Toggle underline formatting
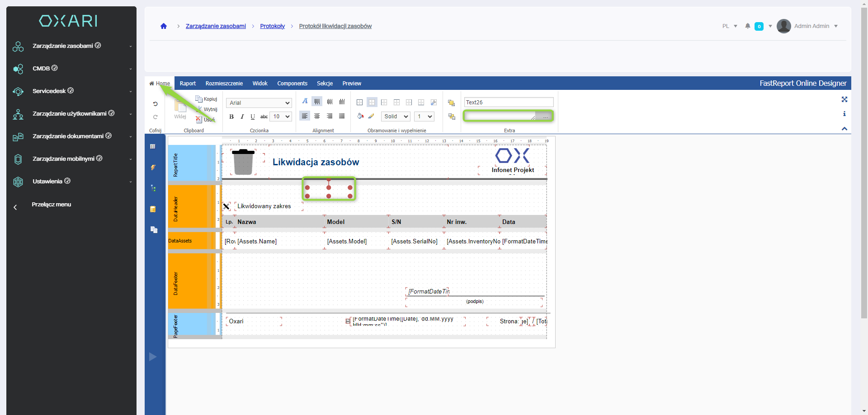The width and height of the screenshot is (868, 415). pyautogui.click(x=252, y=117)
